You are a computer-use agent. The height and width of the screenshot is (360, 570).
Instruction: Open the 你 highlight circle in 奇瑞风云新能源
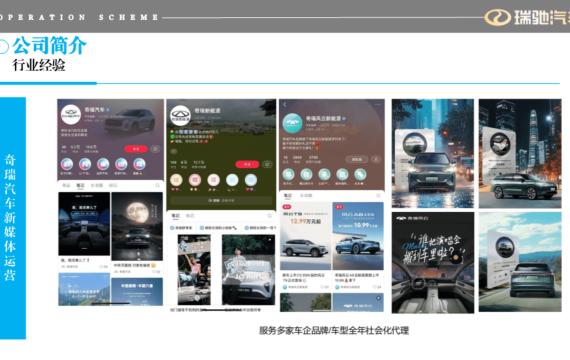point(306,175)
